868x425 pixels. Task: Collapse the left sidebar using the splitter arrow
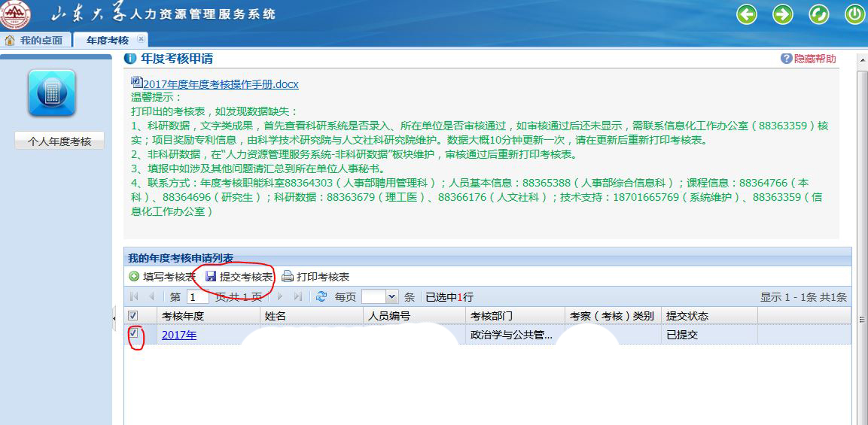[x=114, y=318]
